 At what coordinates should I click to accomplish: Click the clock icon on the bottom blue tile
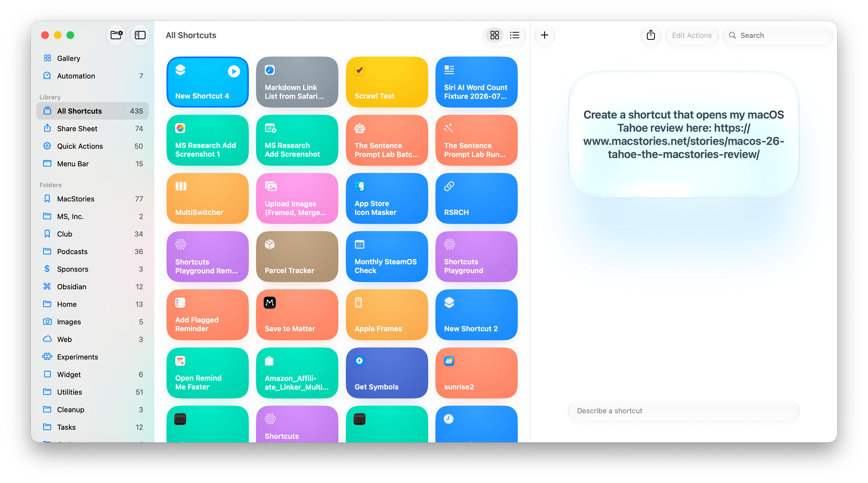pyautogui.click(x=449, y=419)
